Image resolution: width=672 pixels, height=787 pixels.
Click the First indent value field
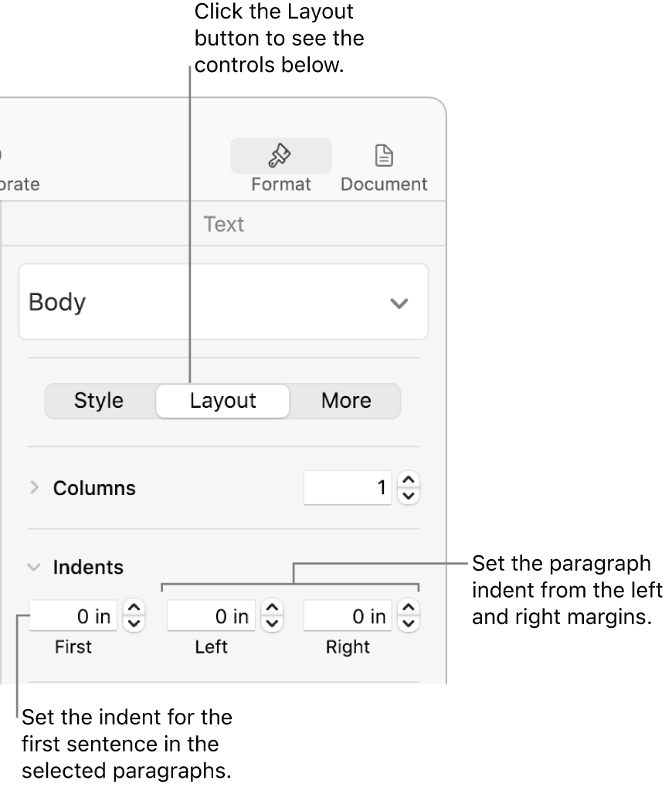(73, 616)
